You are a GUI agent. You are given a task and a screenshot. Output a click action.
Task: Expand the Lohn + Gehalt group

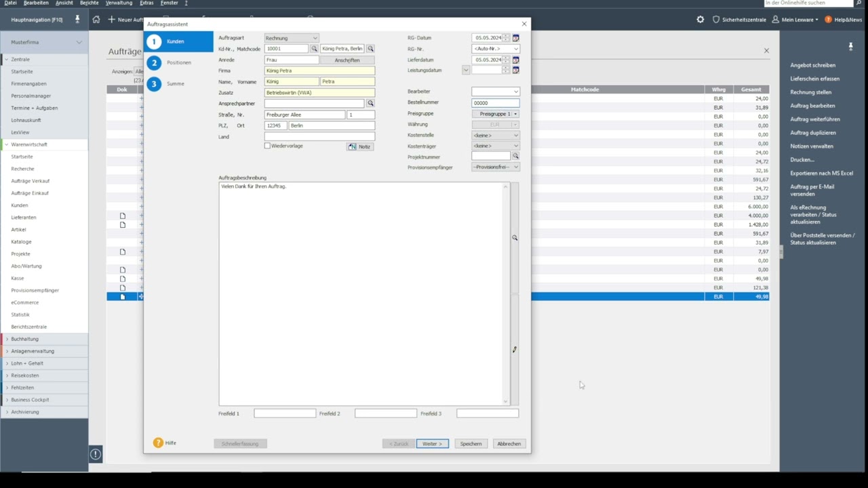pyautogui.click(x=7, y=363)
